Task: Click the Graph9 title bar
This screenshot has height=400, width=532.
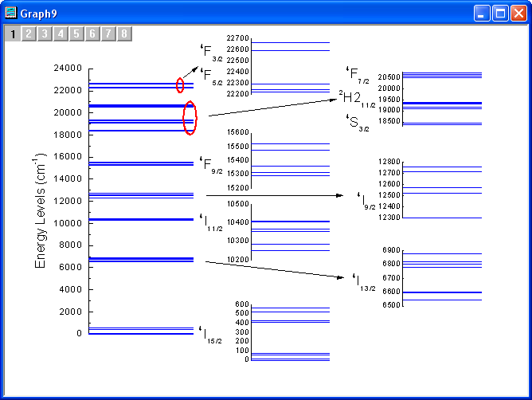Action: (239, 13)
